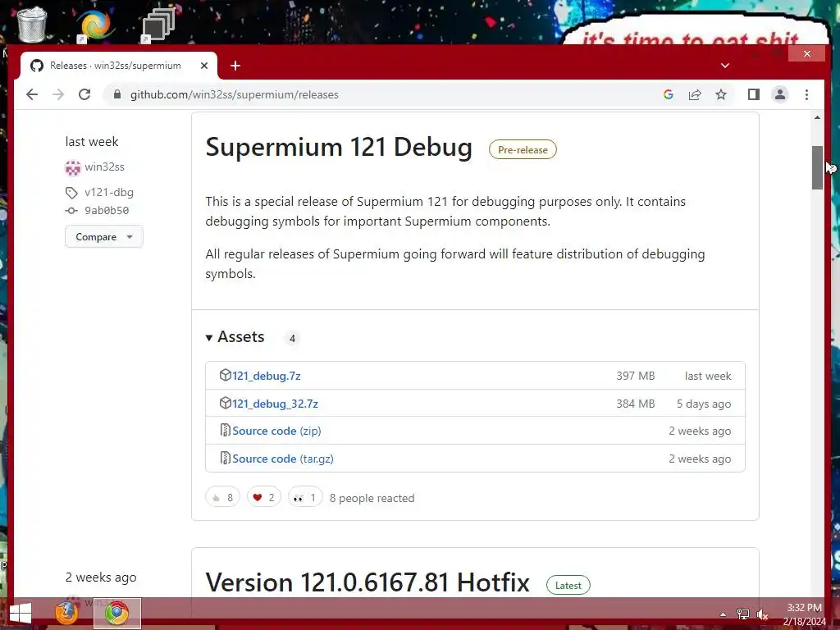Click the Assets count badge 4
Image resolution: width=840 pixels, height=630 pixels.
click(x=292, y=339)
